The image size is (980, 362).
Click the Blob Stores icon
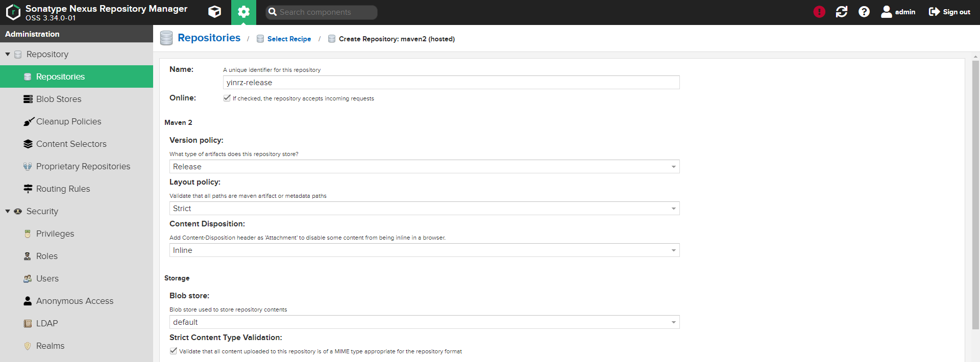pyautogui.click(x=28, y=99)
